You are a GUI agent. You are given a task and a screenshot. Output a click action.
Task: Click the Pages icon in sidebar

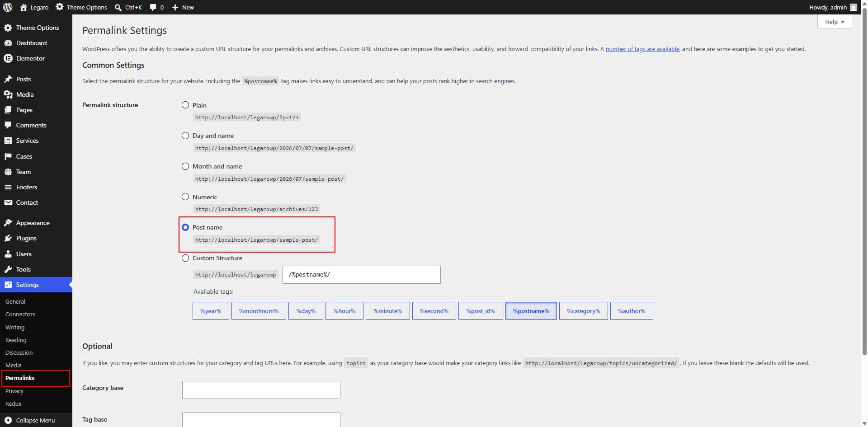(x=8, y=110)
